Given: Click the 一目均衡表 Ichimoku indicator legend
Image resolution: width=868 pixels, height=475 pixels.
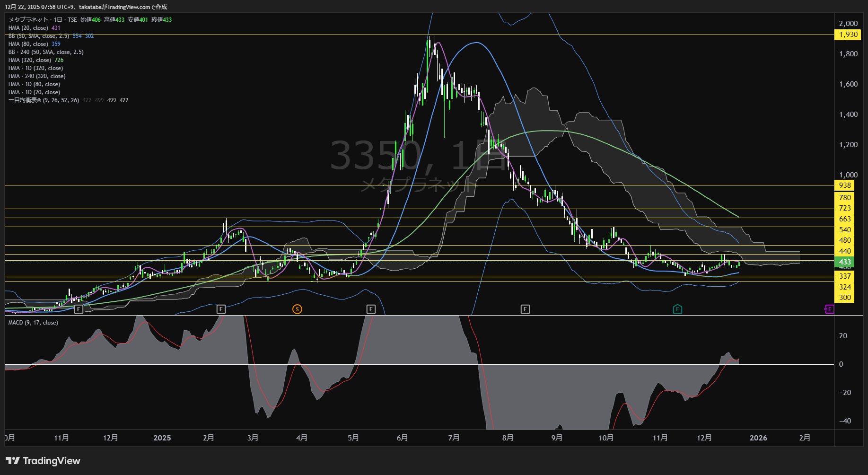Looking at the screenshot, I should pos(44,100).
